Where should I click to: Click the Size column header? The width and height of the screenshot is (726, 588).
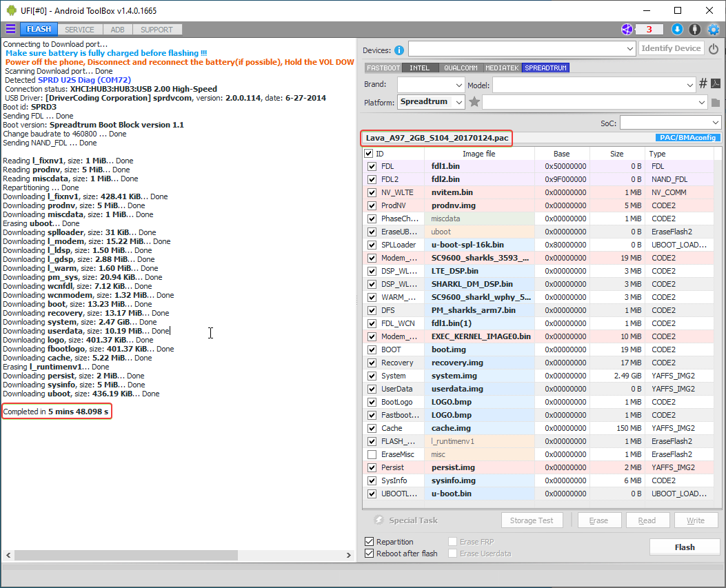tap(617, 154)
